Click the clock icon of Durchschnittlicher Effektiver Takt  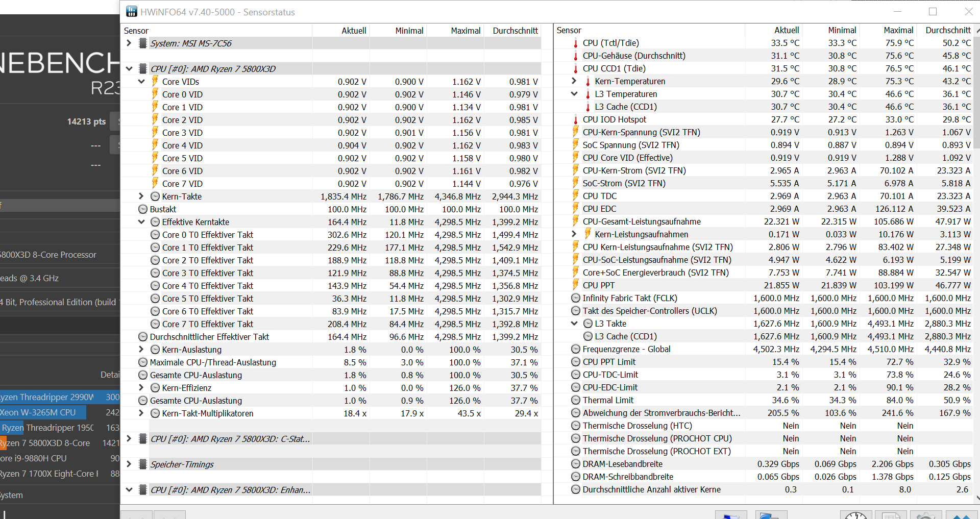[x=143, y=337]
